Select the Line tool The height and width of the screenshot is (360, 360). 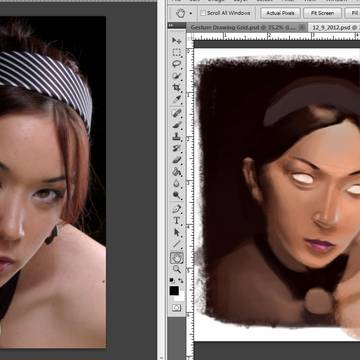pyautogui.click(x=177, y=244)
